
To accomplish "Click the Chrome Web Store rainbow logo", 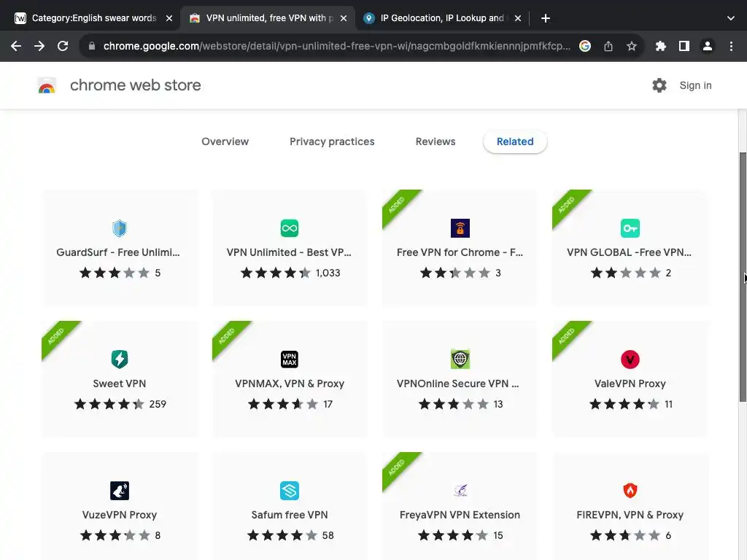I will click(x=47, y=85).
